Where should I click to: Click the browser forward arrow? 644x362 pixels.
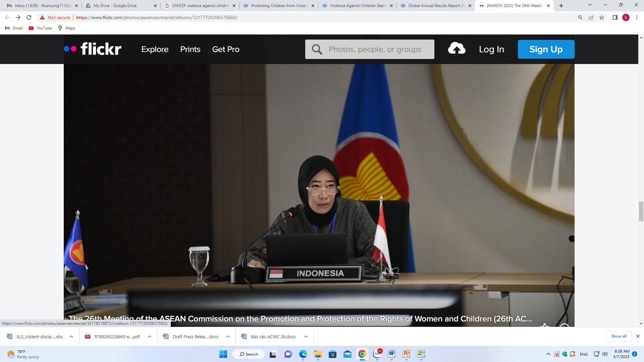tap(18, 17)
